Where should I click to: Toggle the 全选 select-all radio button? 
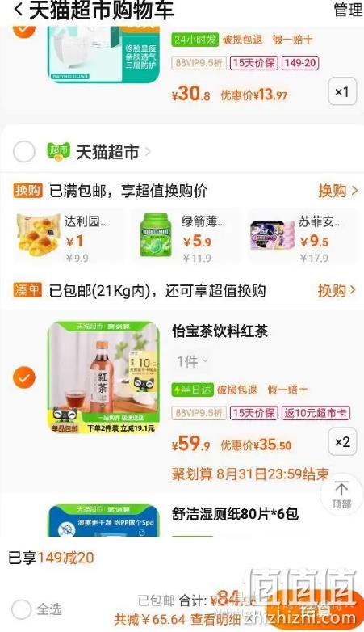(21, 609)
